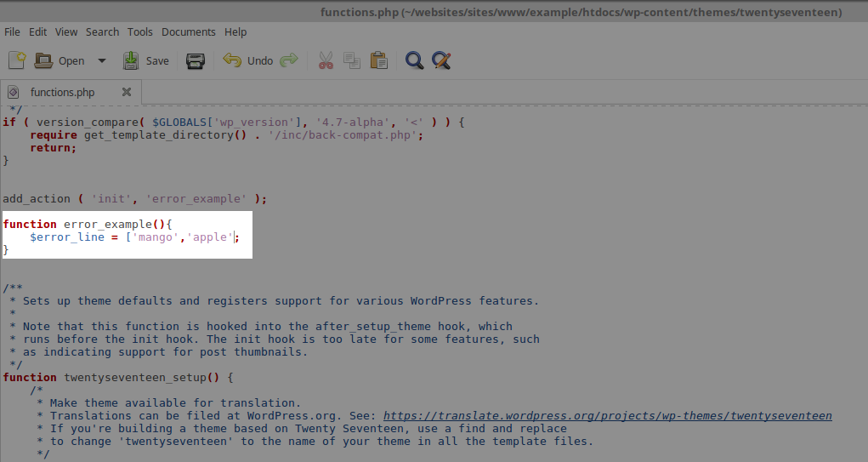Open the Documents menu

pyautogui.click(x=188, y=31)
